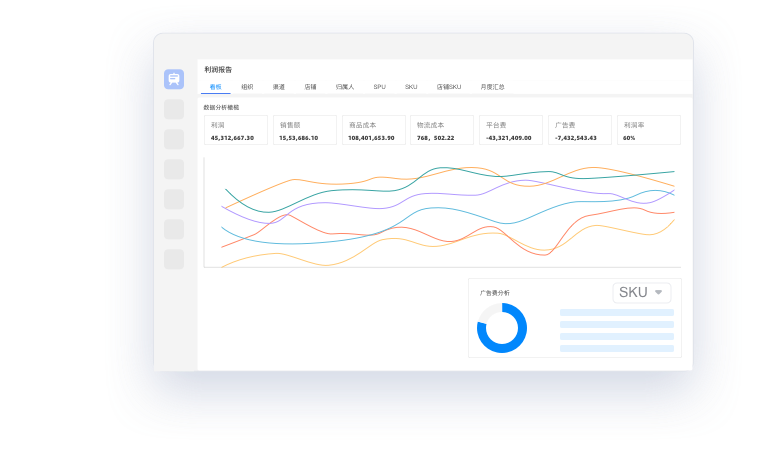Select the SKU tab in the tab bar

(411, 87)
